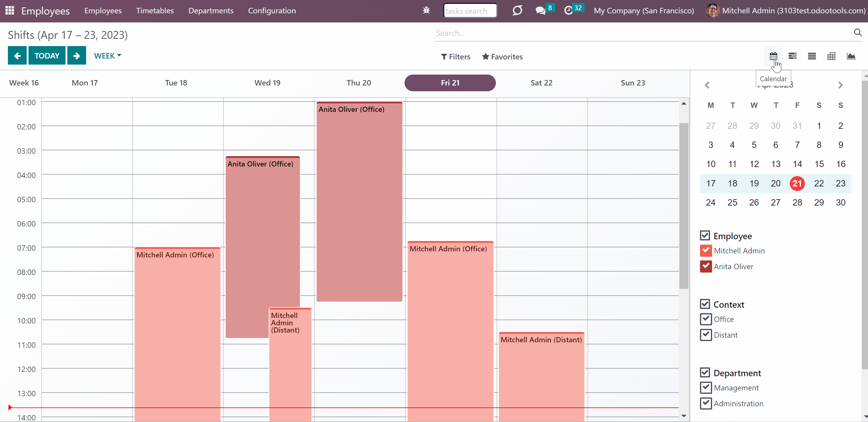The image size is (868, 422).
Task: Open the Sun 23 day header
Action: pos(633,83)
